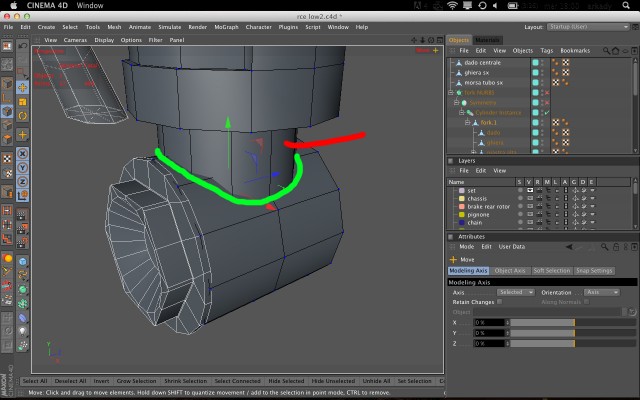The height and width of the screenshot is (400, 640).
Task: Open Edit Render Settings clapperboard icon
Action: (x=22, y=242)
